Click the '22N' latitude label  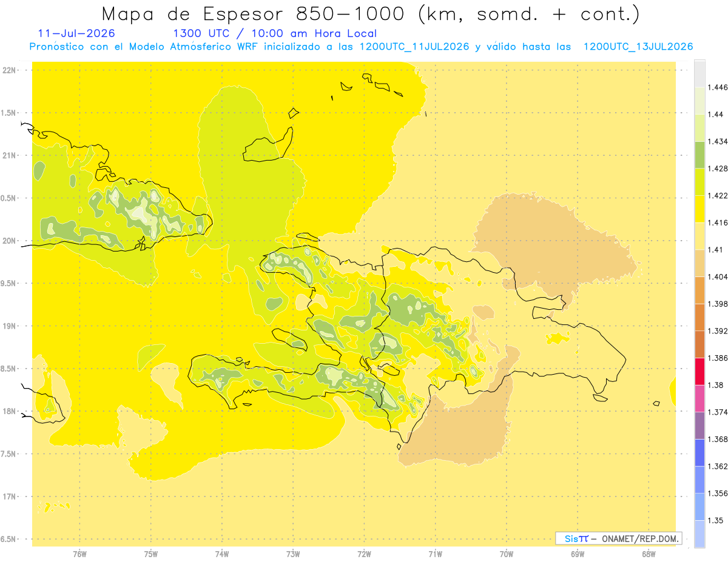coord(10,70)
